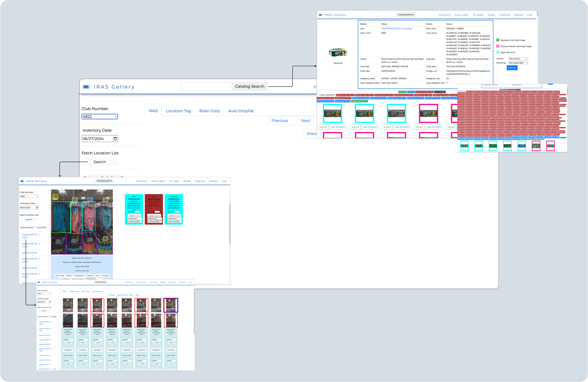The width and height of the screenshot is (588, 382).
Task: Open the calendar icon in the 06/19/2024 date field
Action: pos(50,302)
